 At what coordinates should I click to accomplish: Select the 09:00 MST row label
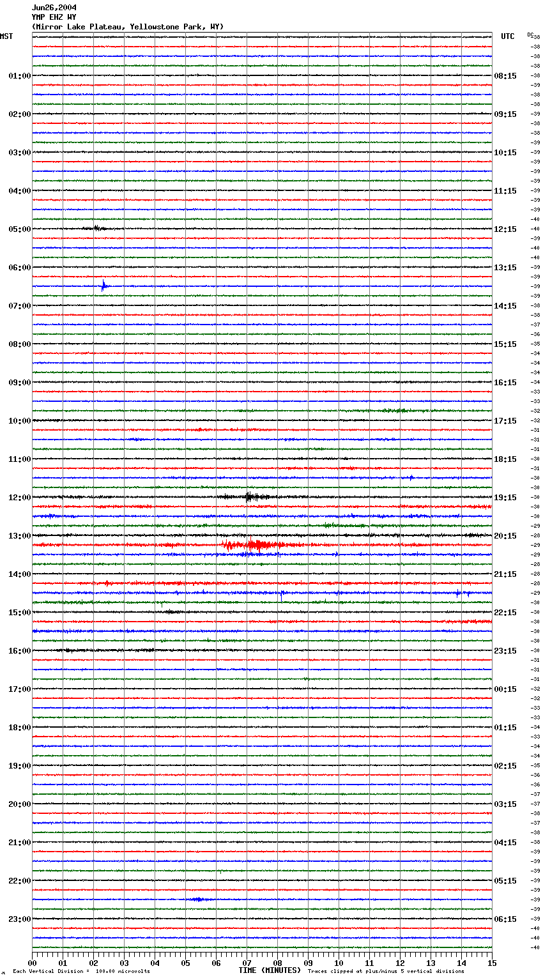pos(20,383)
